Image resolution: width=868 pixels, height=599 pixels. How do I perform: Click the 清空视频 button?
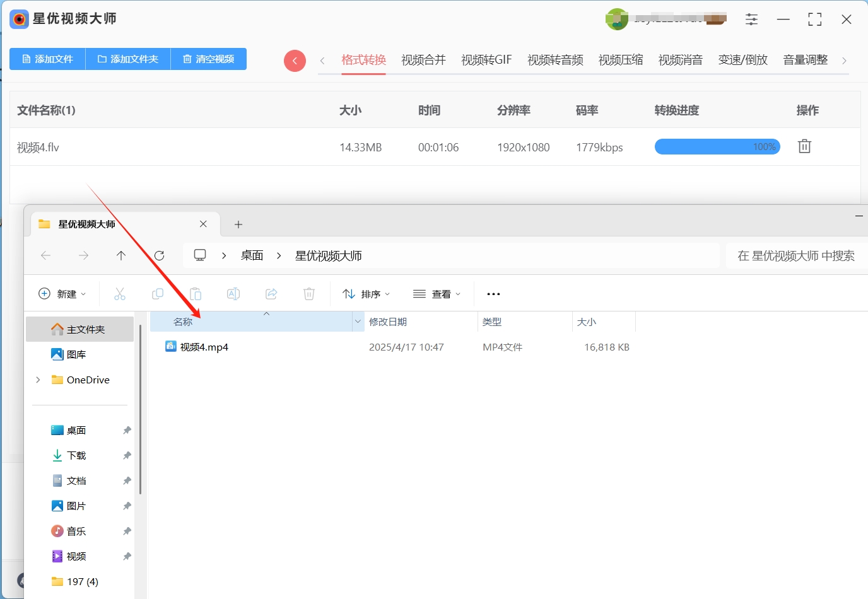pos(209,59)
